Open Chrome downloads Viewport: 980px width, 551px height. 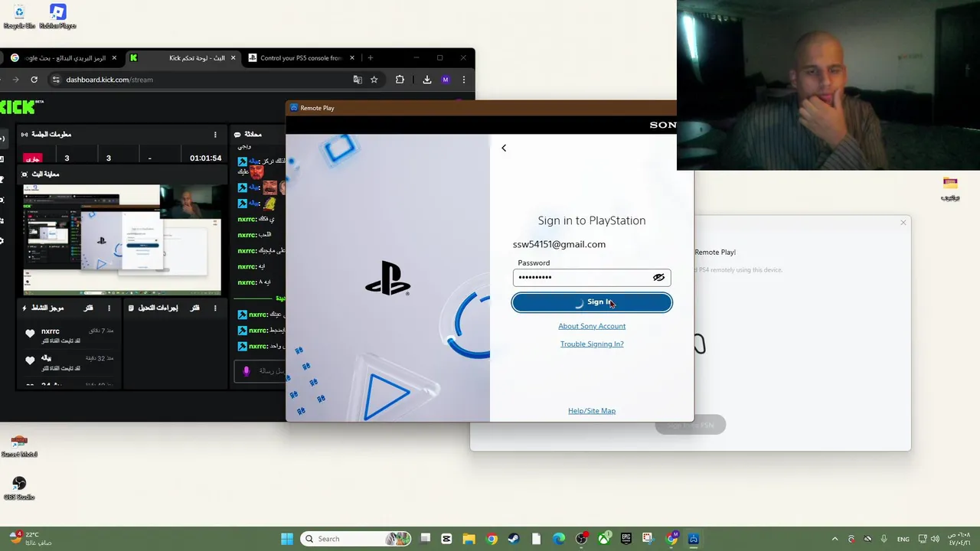(427, 80)
